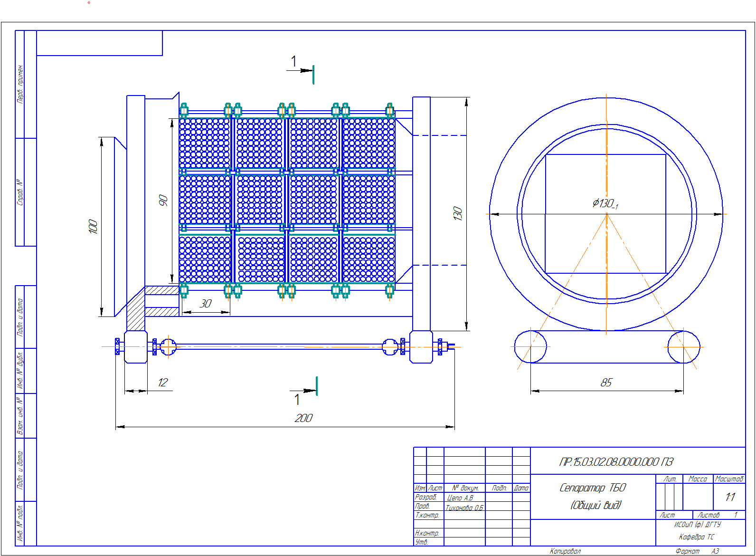Image resolution: width=756 pixels, height=556 pixels.
Task: Click the 85 dimension below the rollers
Action: [x=606, y=383]
